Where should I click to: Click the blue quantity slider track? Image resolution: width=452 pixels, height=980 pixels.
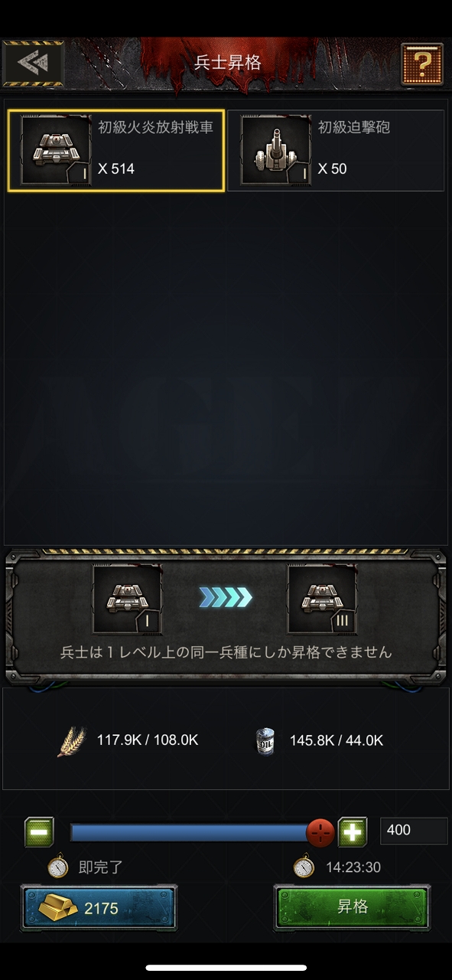195,832
